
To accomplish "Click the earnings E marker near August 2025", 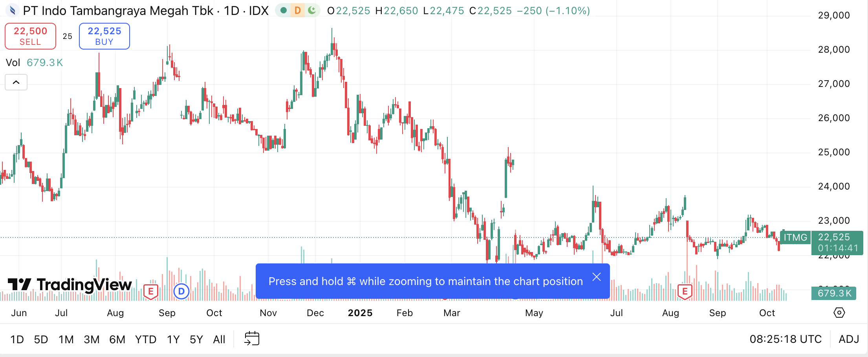I will 685,291.
